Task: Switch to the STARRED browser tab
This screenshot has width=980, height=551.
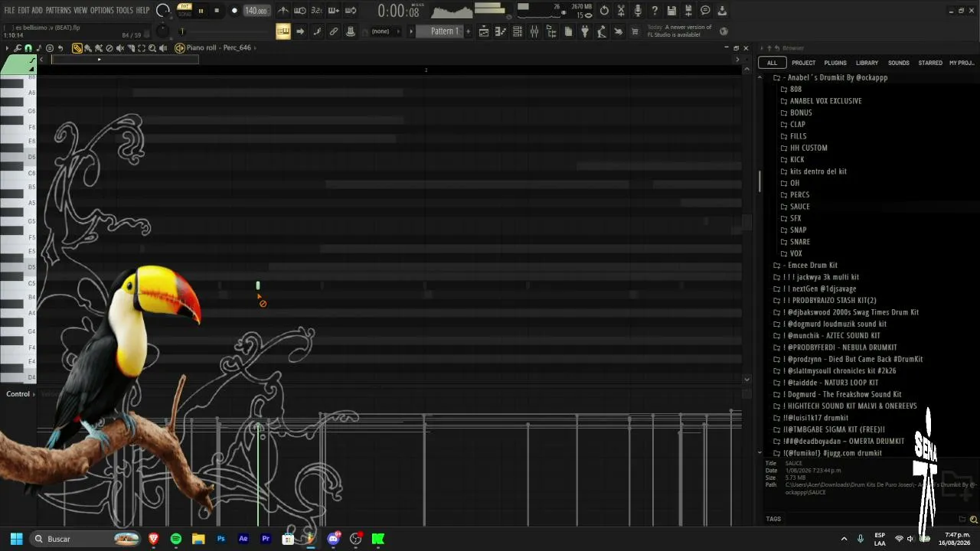Action: point(930,63)
